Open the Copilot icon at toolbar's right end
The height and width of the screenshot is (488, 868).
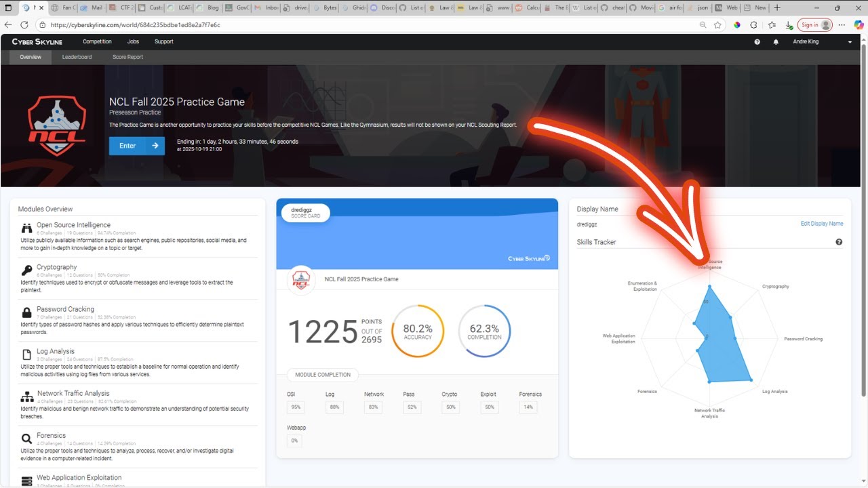[x=859, y=25]
